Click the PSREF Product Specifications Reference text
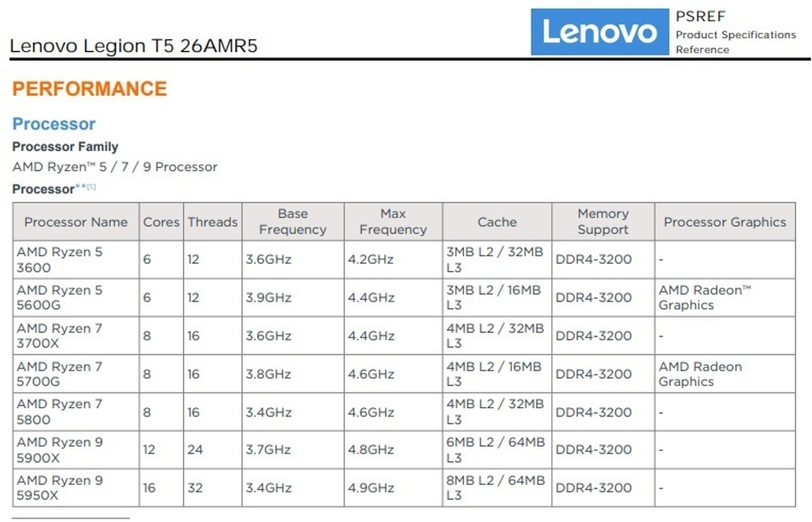Image resolution: width=812 pixels, height=522 pixels. [x=735, y=33]
